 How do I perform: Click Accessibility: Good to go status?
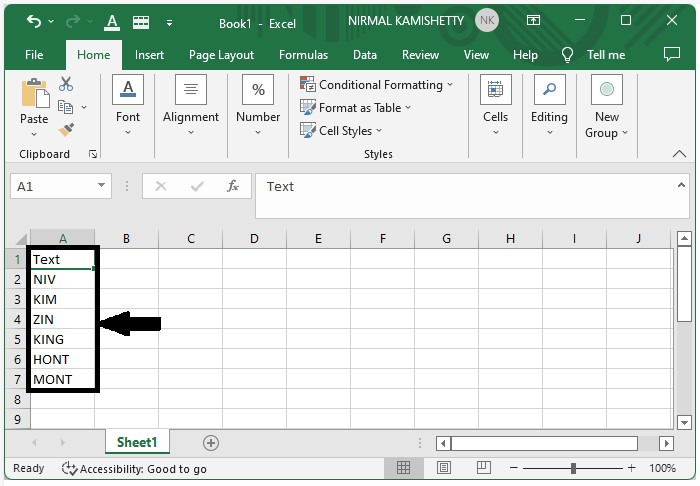click(134, 468)
